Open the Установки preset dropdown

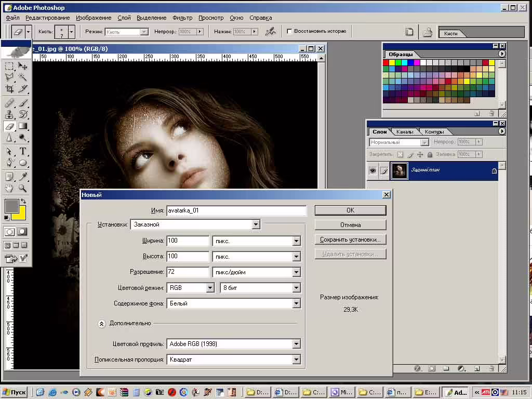pos(256,224)
